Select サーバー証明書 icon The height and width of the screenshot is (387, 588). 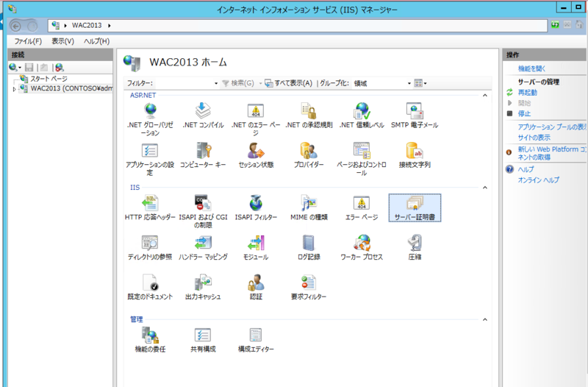[x=415, y=207]
